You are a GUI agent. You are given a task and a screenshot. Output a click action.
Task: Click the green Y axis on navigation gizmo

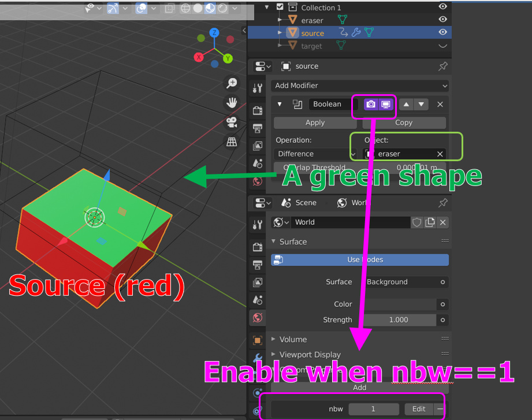pos(228,58)
